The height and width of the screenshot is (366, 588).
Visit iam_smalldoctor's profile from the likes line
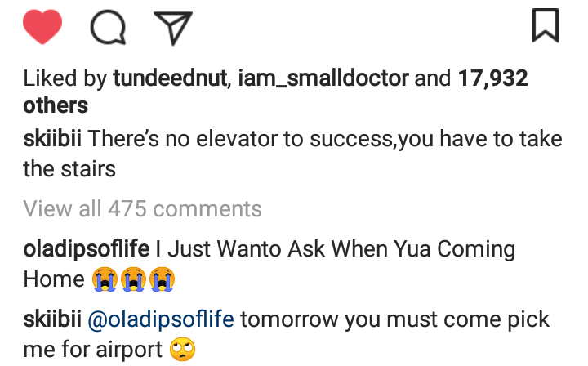pos(323,78)
